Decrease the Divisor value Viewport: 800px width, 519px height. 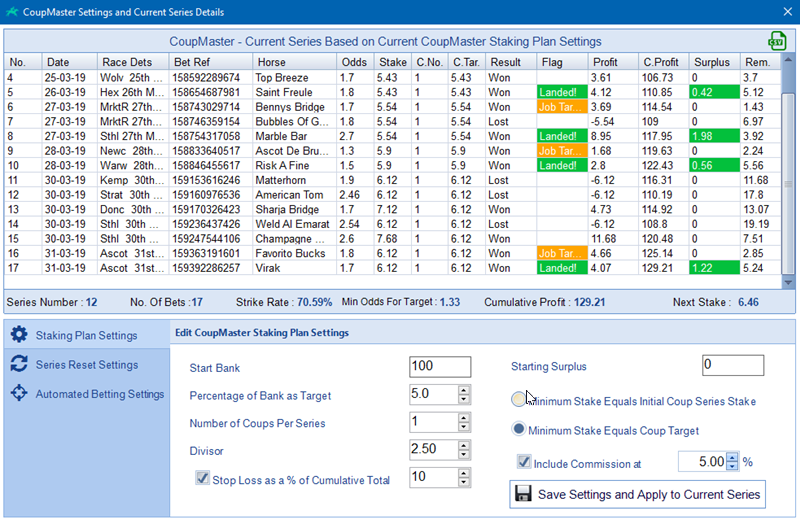pyautogui.click(x=464, y=454)
